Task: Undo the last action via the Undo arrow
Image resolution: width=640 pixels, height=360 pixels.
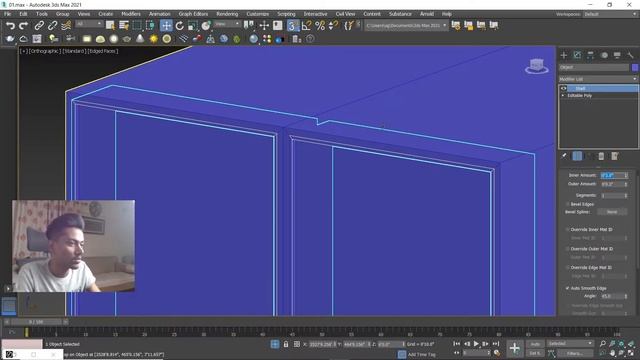Action: pyautogui.click(x=10, y=26)
